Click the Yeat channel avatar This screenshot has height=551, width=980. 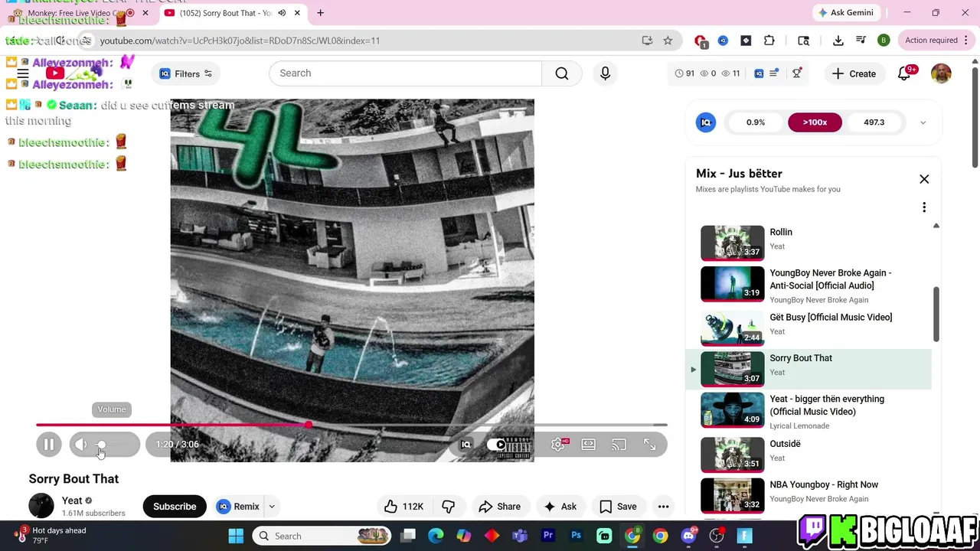point(41,506)
